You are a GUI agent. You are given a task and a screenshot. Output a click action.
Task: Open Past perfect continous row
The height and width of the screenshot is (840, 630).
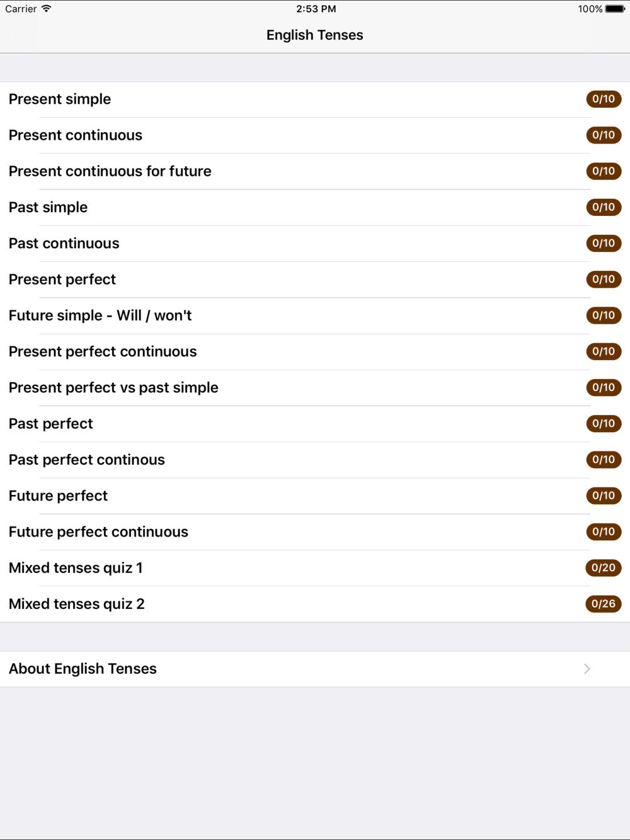(x=87, y=460)
